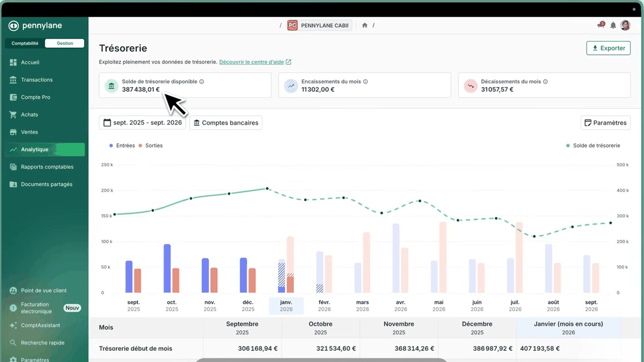Switch to the Comptabilité mode
The height and width of the screenshot is (362, 644).
click(25, 43)
